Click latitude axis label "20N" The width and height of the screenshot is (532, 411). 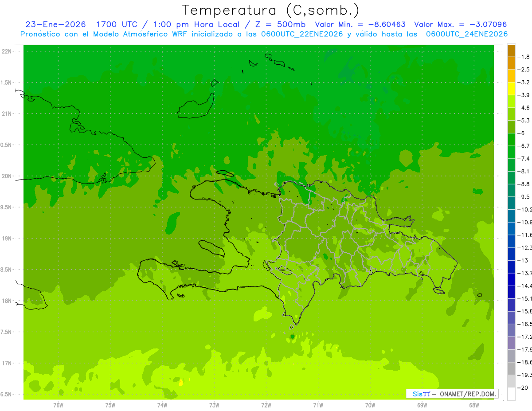click(6, 176)
